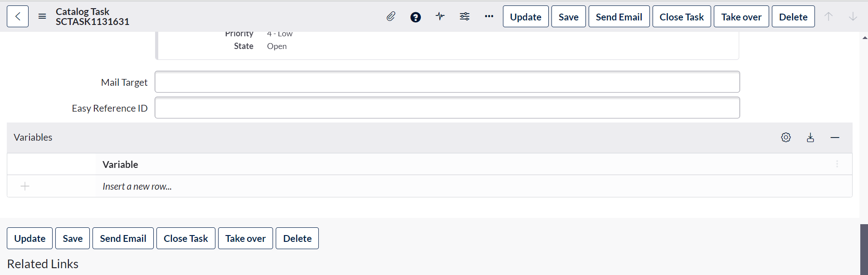868x275 pixels.
Task: Click Close Task at the bottom
Action: (x=185, y=238)
